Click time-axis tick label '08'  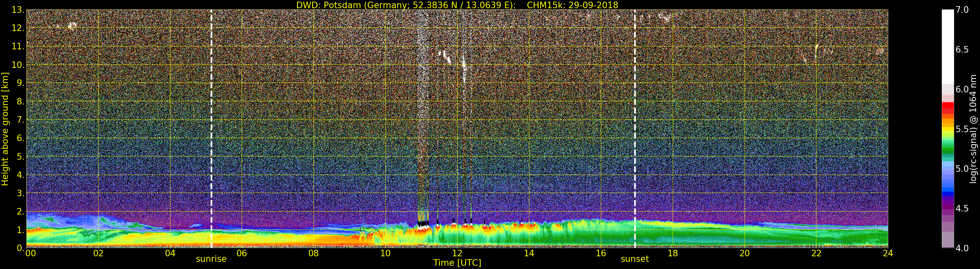(313, 253)
